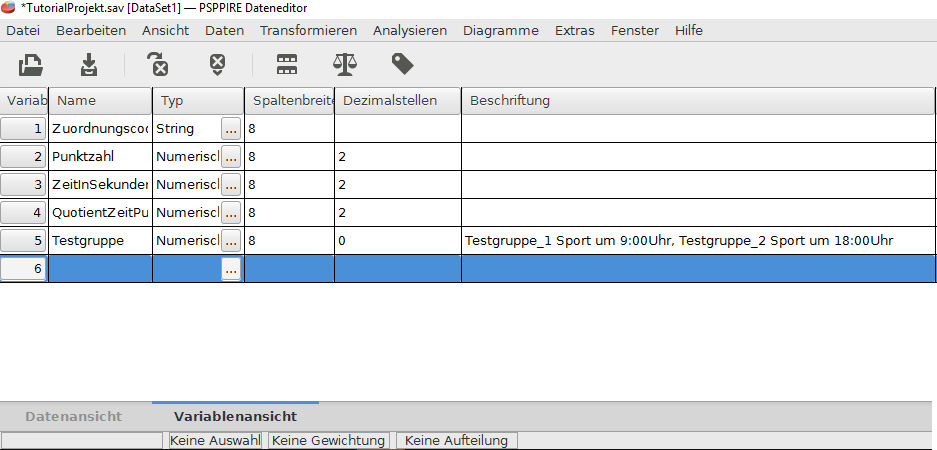This screenshot has width=937, height=450.
Task: Select the Variablenansicht tab
Action: click(235, 416)
